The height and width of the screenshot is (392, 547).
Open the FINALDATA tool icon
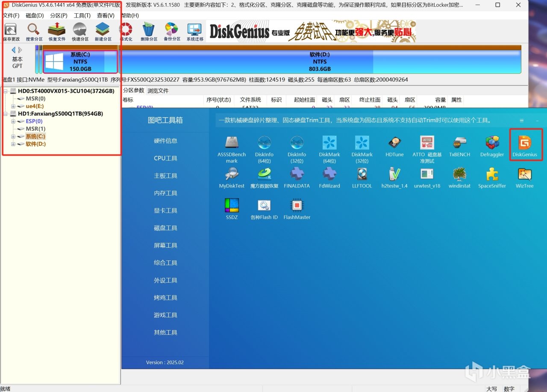coord(297,178)
